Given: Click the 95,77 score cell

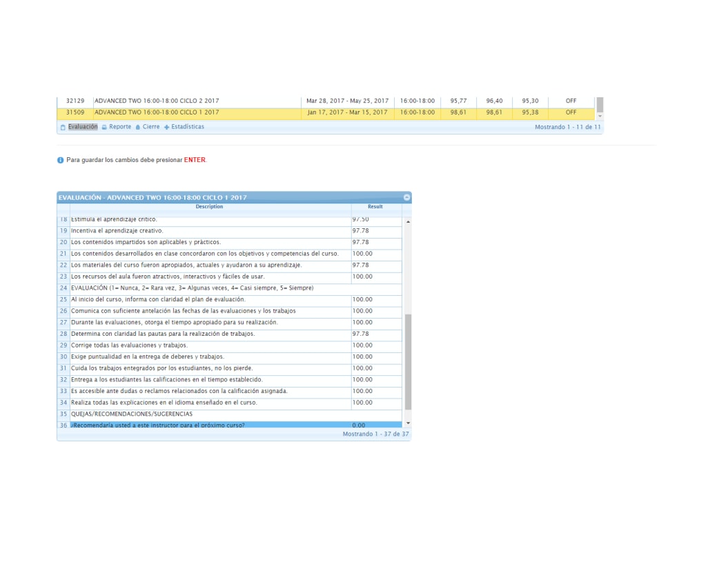Looking at the screenshot, I should (x=458, y=101).
